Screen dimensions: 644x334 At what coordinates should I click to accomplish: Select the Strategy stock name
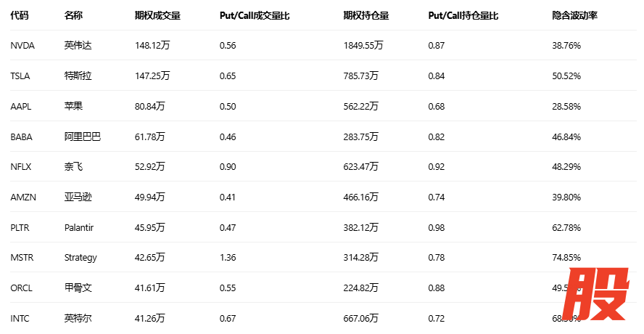[x=80, y=258]
